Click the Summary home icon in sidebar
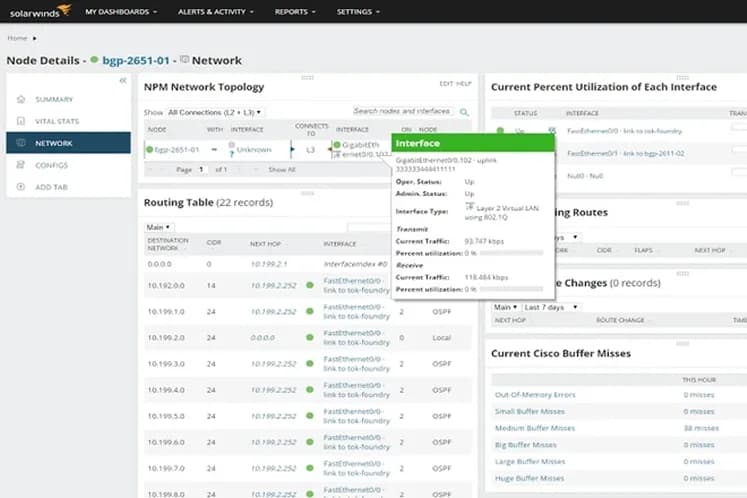This screenshot has width=747, height=498. click(x=20, y=99)
